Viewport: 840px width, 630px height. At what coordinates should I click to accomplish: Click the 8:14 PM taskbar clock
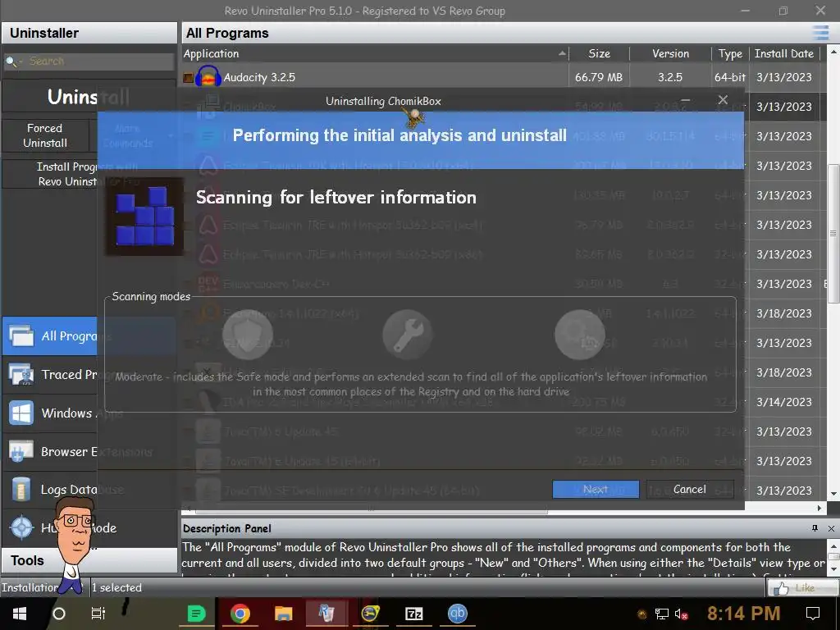743,613
